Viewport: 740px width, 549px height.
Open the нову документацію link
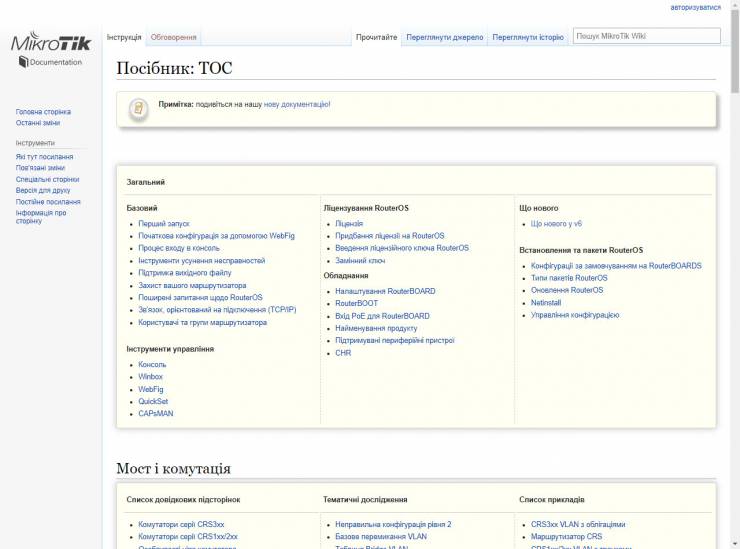click(297, 104)
